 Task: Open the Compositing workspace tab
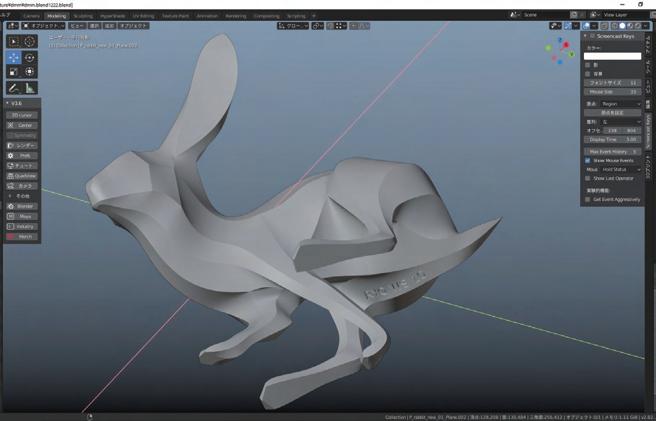(x=266, y=16)
